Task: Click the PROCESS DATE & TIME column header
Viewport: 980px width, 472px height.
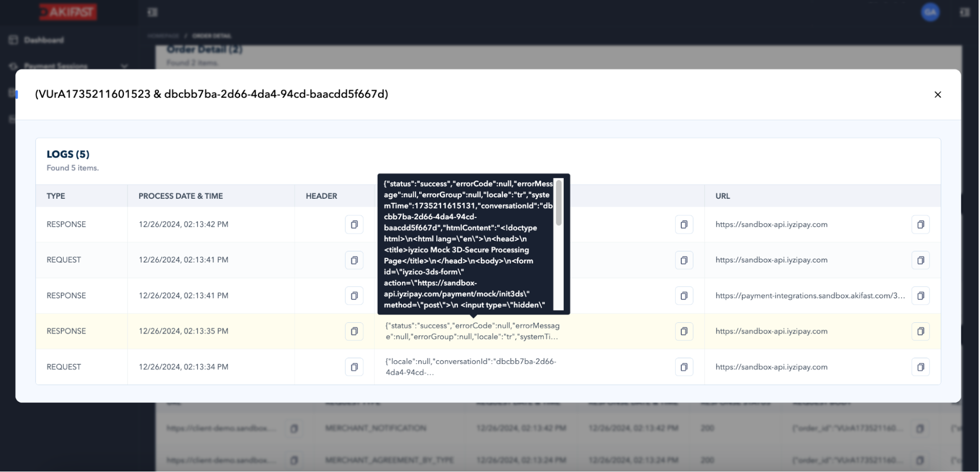Action: tap(180, 196)
